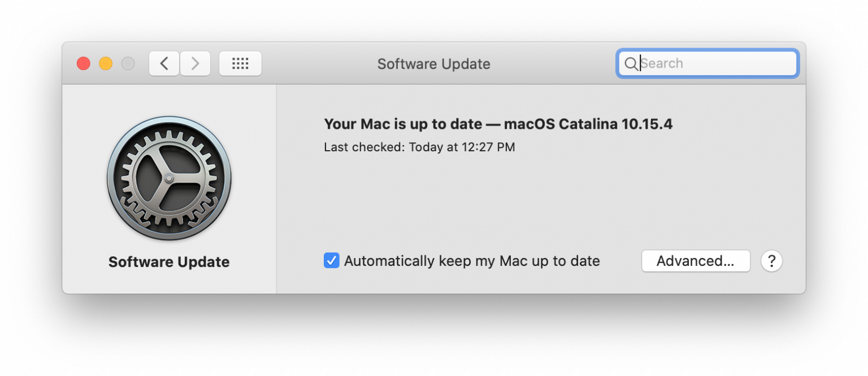Navigate back using the left arrow
This screenshot has width=868, height=376.
point(164,63)
